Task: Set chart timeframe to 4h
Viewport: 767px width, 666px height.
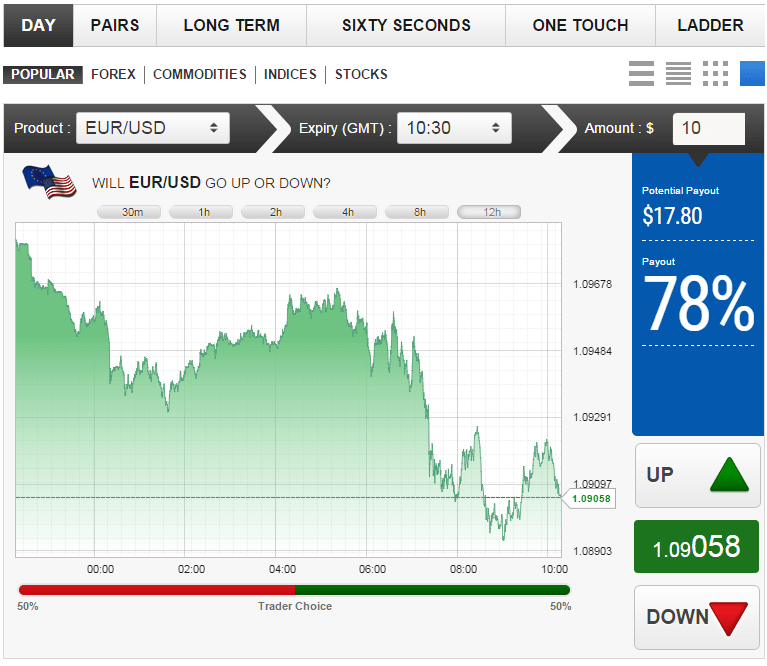Action: (345, 212)
